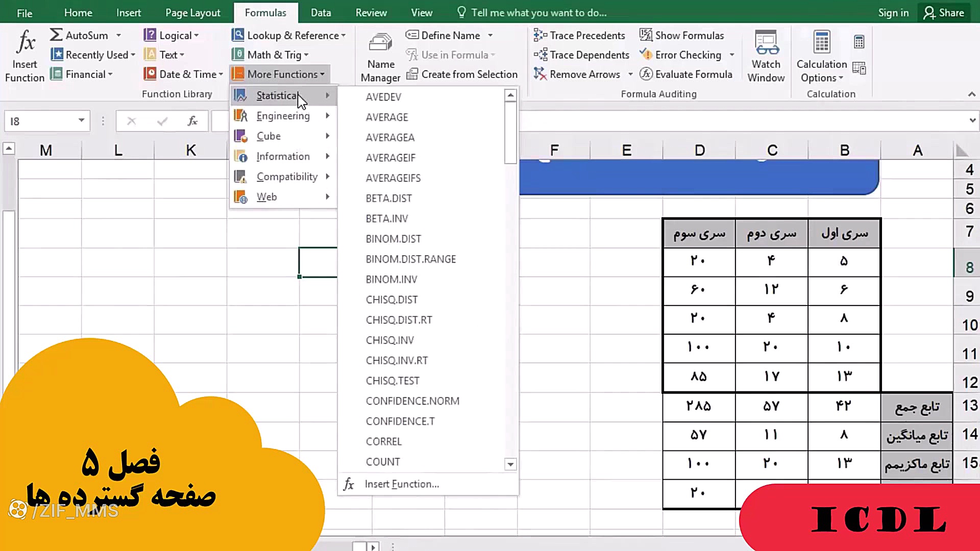Open the Cube functions submenu

tap(283, 136)
